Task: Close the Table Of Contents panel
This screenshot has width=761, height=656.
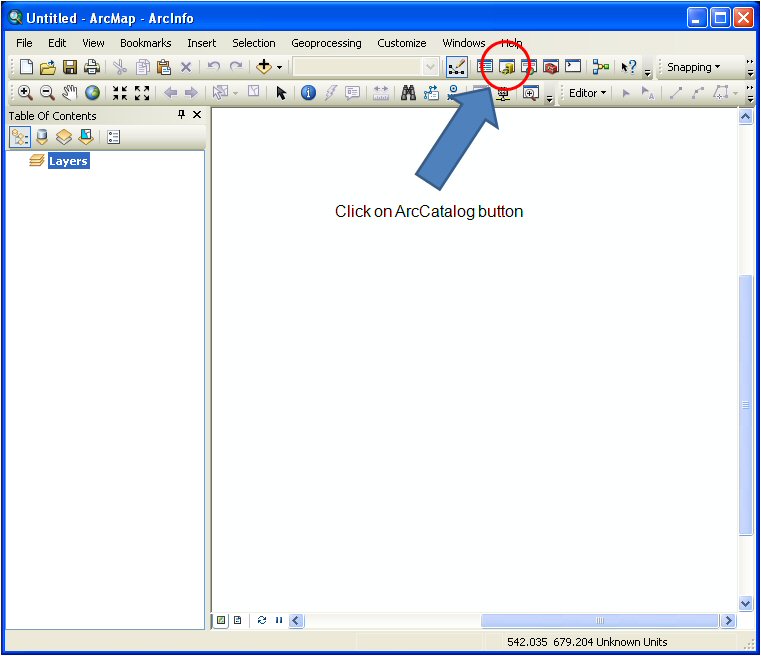Action: [x=197, y=115]
